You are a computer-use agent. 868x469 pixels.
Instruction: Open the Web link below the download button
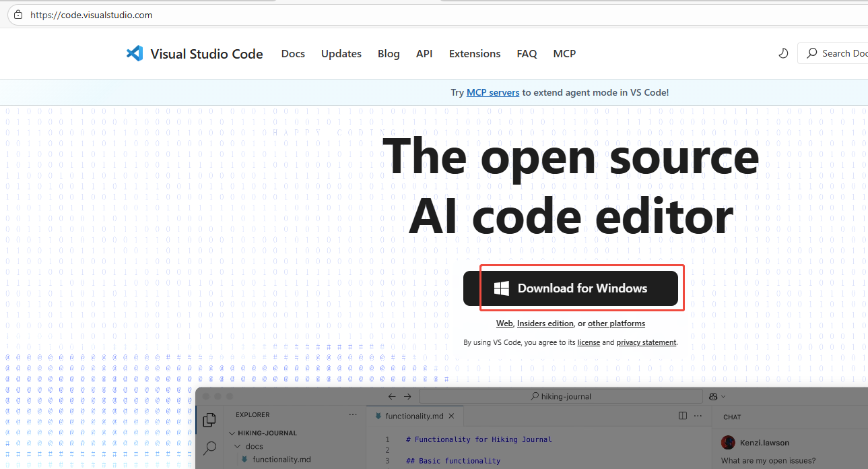pyautogui.click(x=504, y=323)
